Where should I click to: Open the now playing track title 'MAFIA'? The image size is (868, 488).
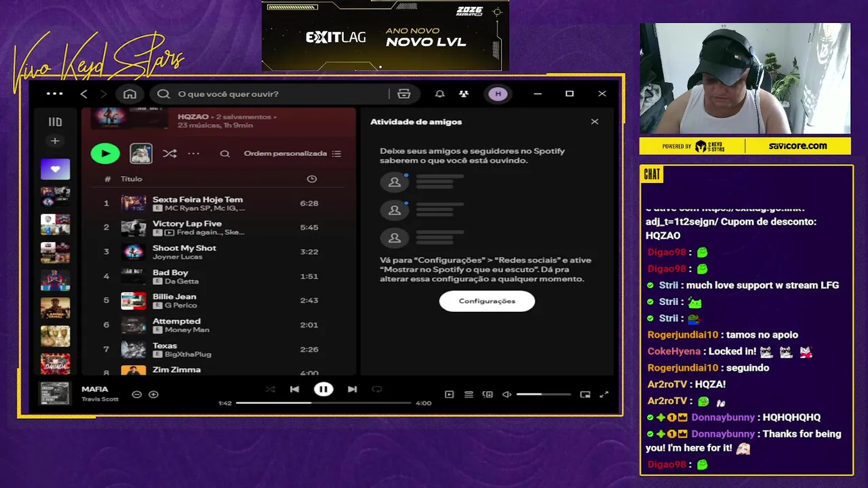point(95,389)
